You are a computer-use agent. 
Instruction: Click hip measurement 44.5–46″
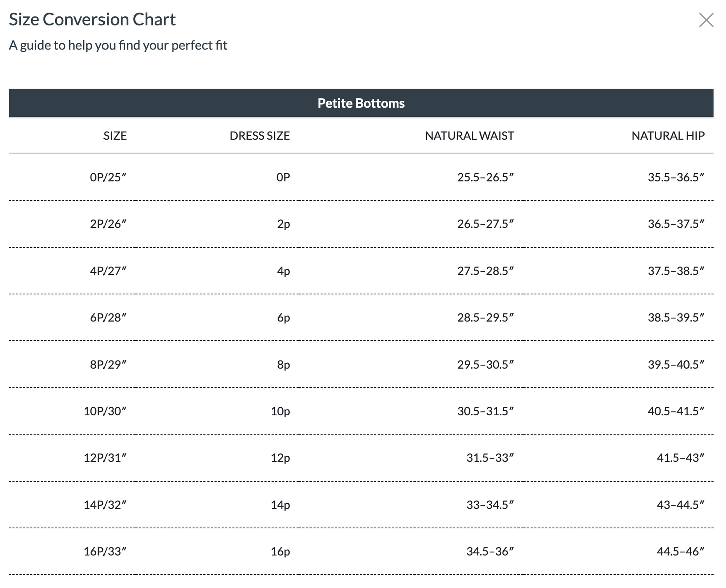pyautogui.click(x=680, y=551)
